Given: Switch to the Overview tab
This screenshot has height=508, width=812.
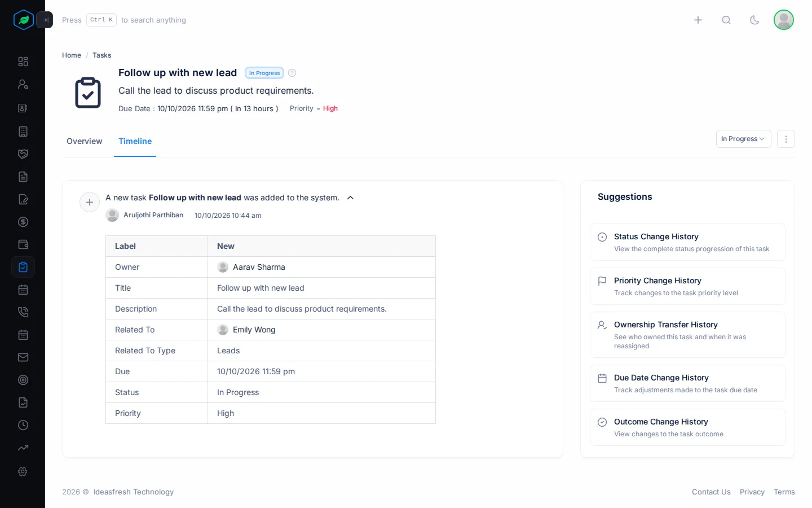Looking at the screenshot, I should click(x=85, y=141).
